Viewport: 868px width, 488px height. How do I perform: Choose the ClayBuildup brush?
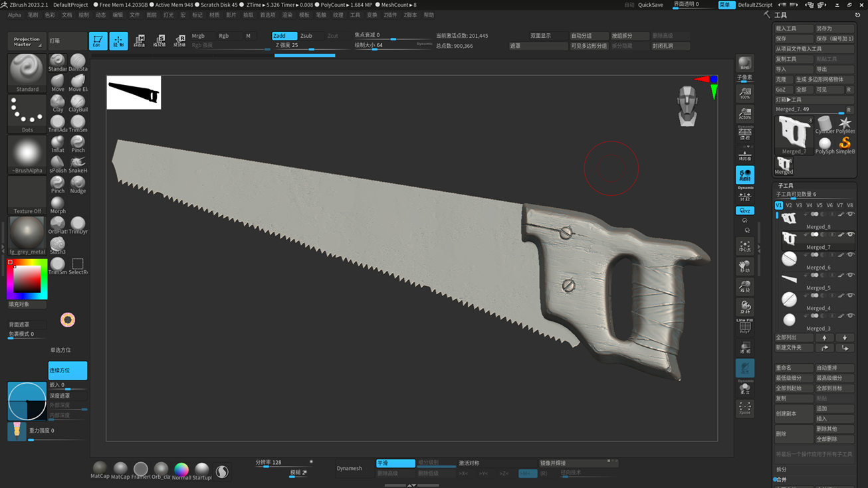[x=78, y=103]
